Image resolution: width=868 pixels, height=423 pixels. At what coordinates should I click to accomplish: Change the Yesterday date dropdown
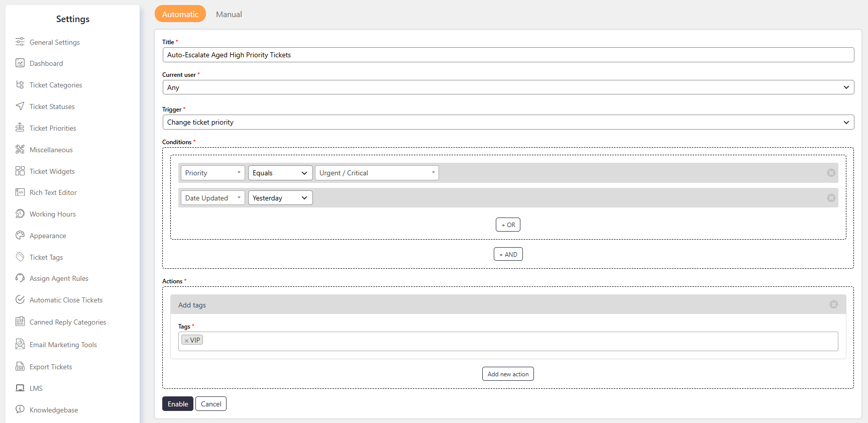coord(280,198)
